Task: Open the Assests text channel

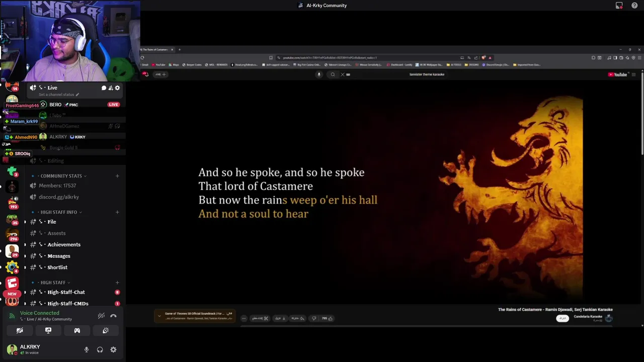Action: pyautogui.click(x=56, y=233)
